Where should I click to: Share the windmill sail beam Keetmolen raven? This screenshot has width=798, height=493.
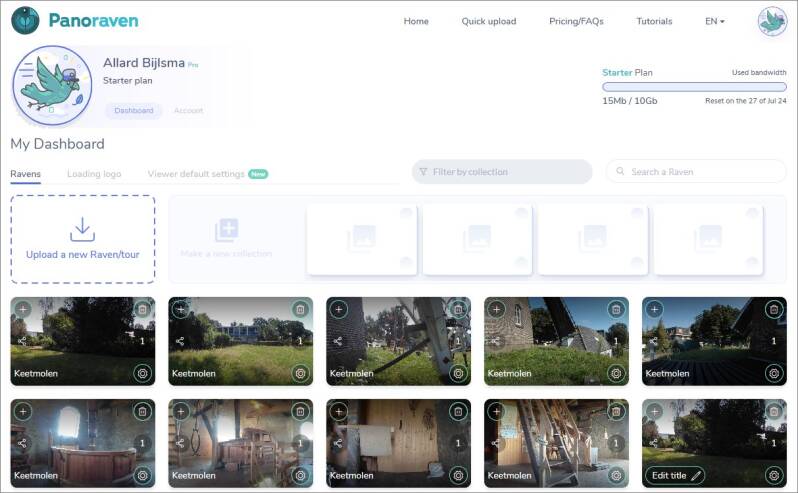[x=338, y=341]
